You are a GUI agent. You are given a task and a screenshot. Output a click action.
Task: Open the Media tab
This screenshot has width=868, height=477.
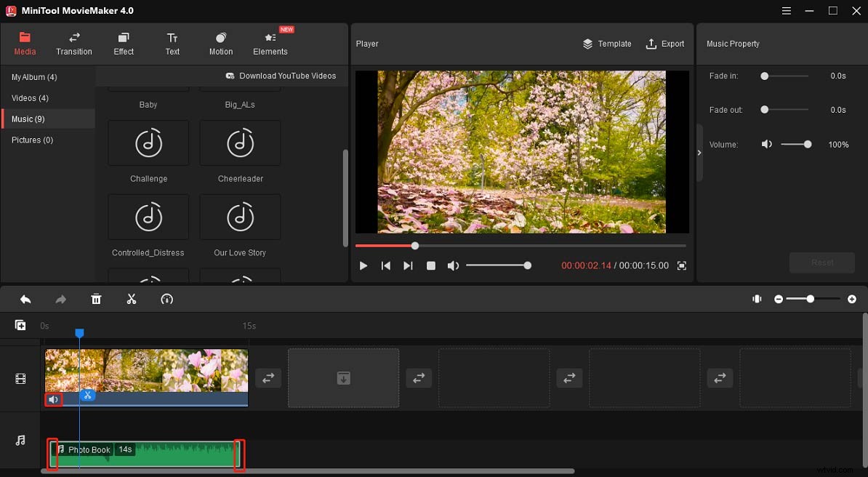[x=25, y=42]
